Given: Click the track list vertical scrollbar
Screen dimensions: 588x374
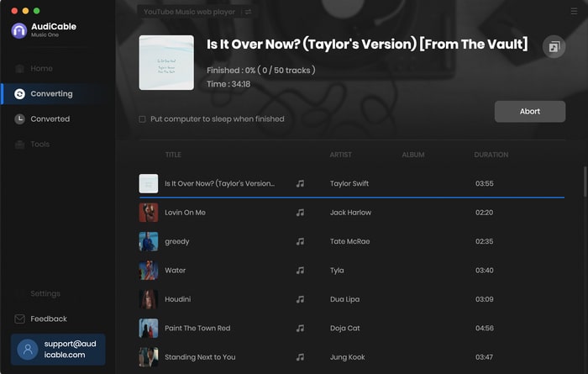Looking at the screenshot, I should pyautogui.click(x=585, y=182).
